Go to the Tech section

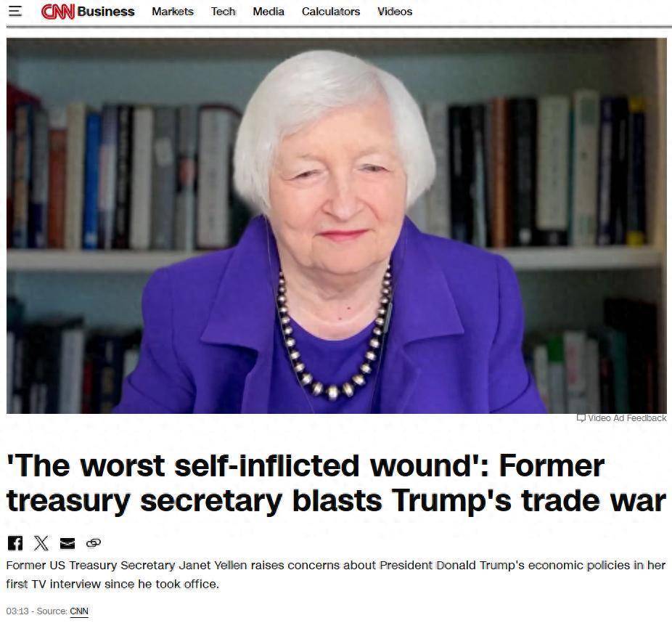coord(224,12)
